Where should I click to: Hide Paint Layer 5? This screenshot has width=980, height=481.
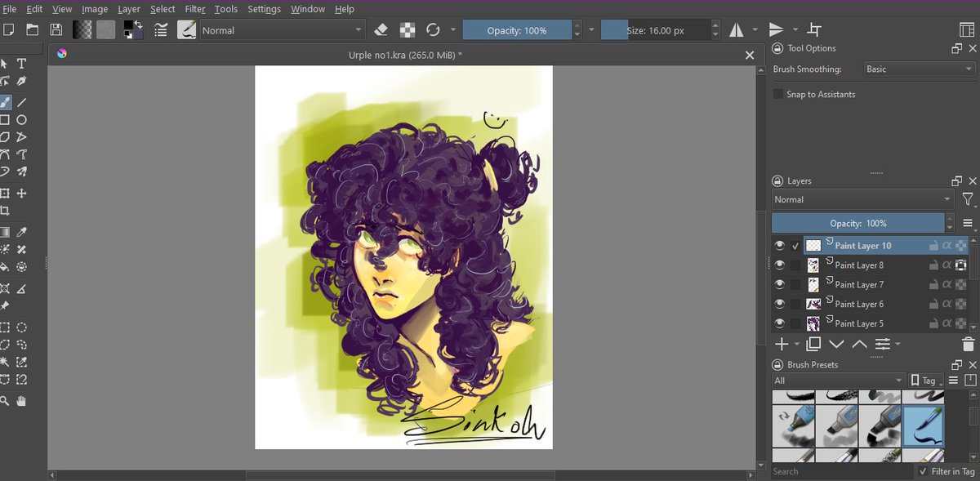780,323
